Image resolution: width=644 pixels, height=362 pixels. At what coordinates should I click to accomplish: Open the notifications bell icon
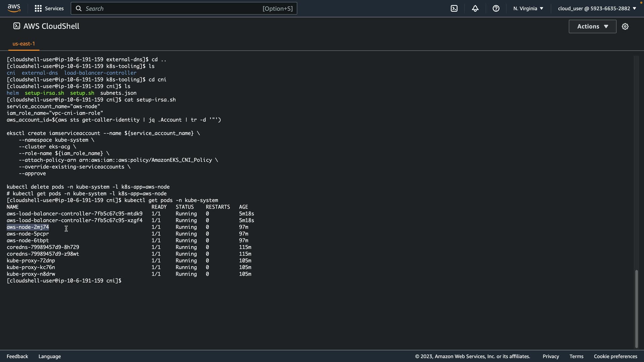475,8
